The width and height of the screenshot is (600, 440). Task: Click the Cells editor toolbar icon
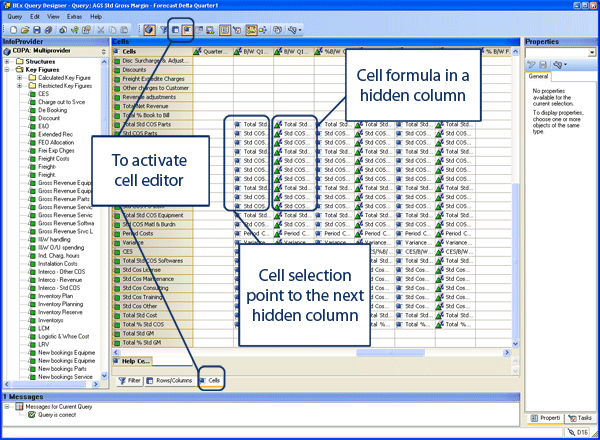point(186,31)
